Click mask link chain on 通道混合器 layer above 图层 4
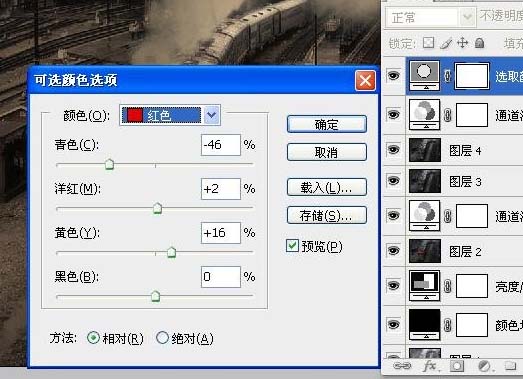The image size is (523, 379). 448,115
